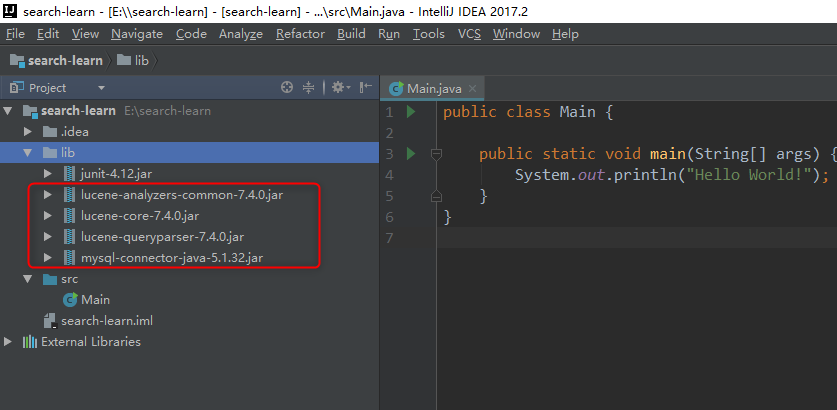Click the External Libraries icon
This screenshot has height=410, width=837.
click(x=29, y=342)
